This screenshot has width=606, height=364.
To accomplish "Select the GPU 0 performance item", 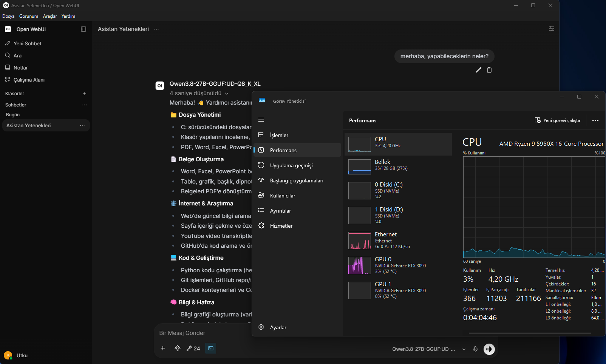I will tap(398, 265).
